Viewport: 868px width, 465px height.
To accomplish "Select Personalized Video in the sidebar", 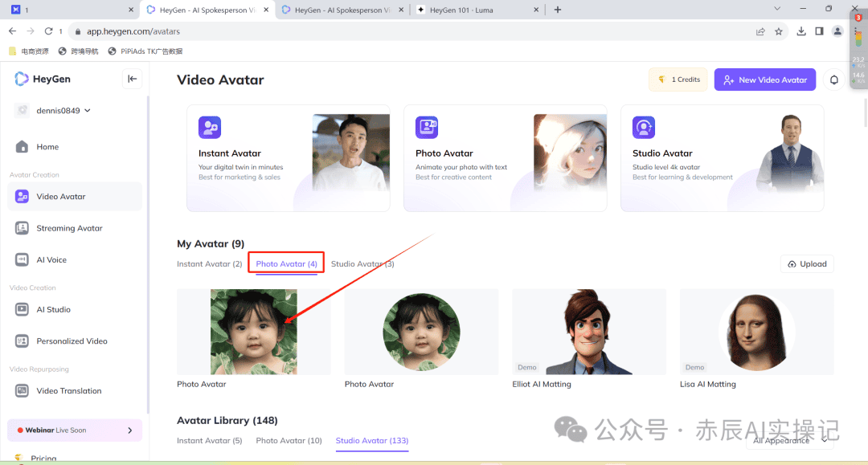I will click(71, 341).
